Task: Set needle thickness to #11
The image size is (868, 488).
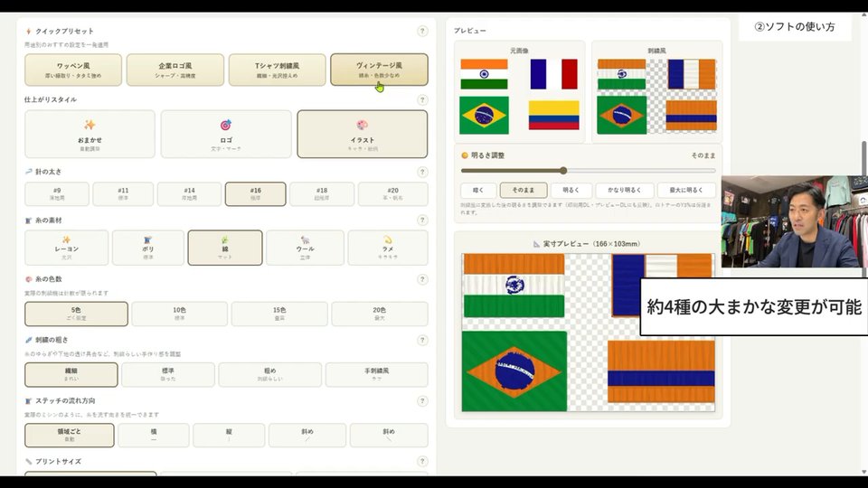Action: pos(123,193)
